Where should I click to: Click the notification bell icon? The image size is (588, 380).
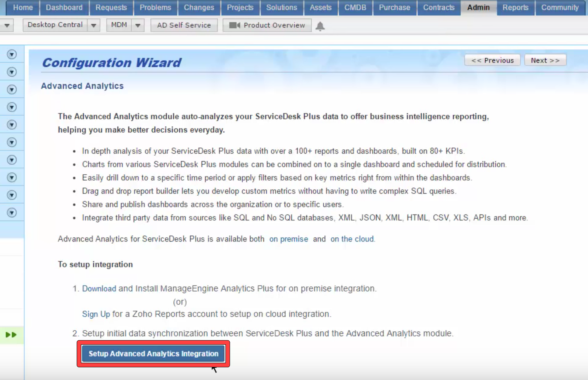[x=320, y=26]
